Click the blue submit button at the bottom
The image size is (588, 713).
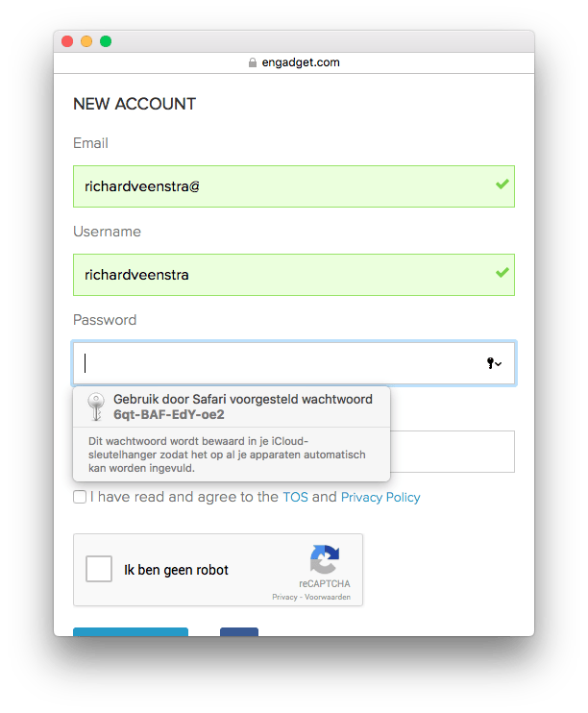pyautogui.click(x=131, y=631)
